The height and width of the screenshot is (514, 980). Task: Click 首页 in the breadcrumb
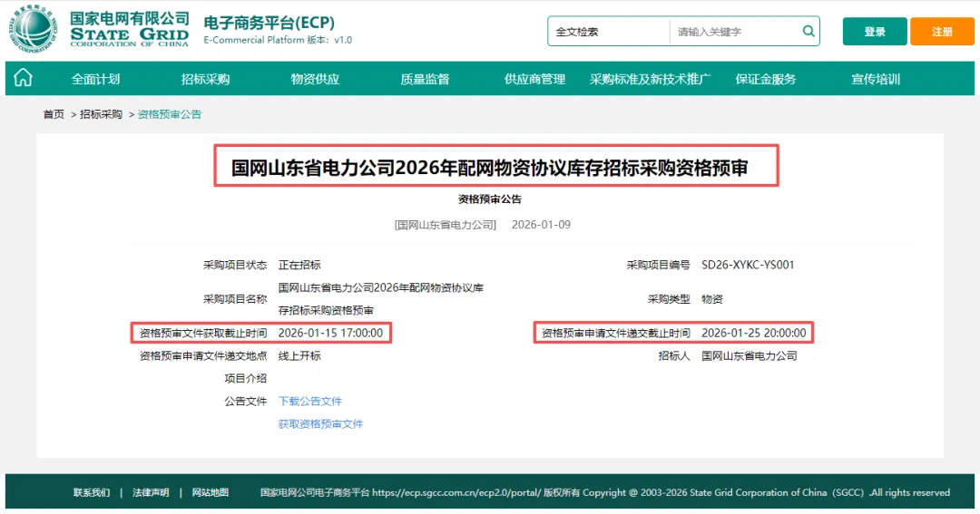[x=54, y=114]
